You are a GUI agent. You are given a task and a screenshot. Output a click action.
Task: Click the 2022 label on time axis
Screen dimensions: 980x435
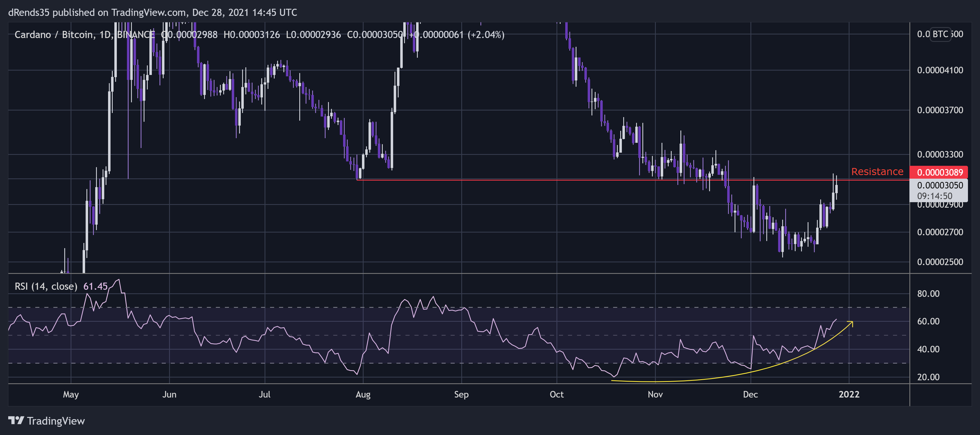[x=849, y=394]
